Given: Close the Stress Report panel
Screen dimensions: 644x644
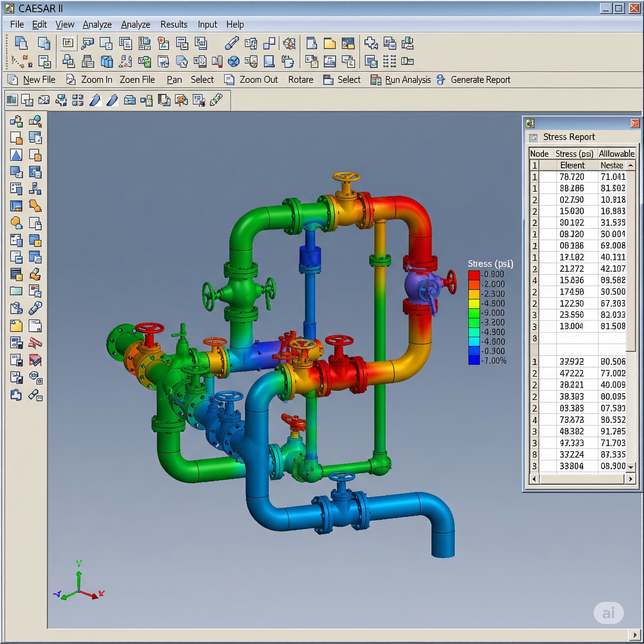Looking at the screenshot, I should [x=635, y=124].
